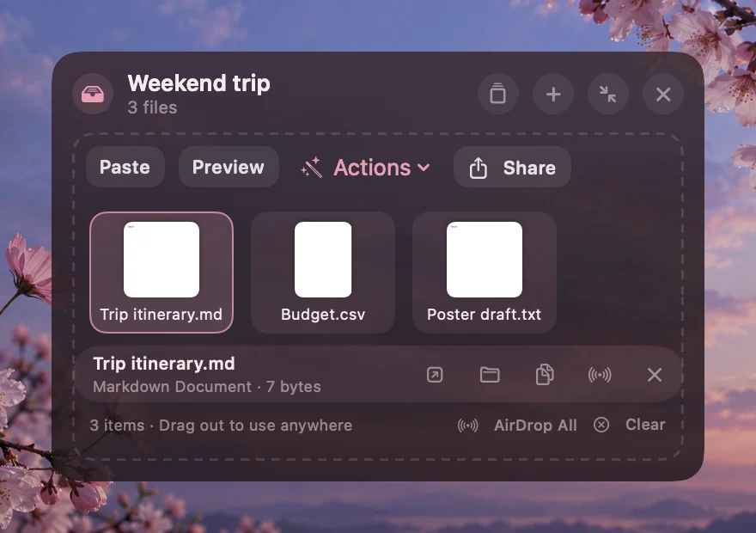The image size is (756, 533).
Task: Click the Share button
Action: coord(512,168)
